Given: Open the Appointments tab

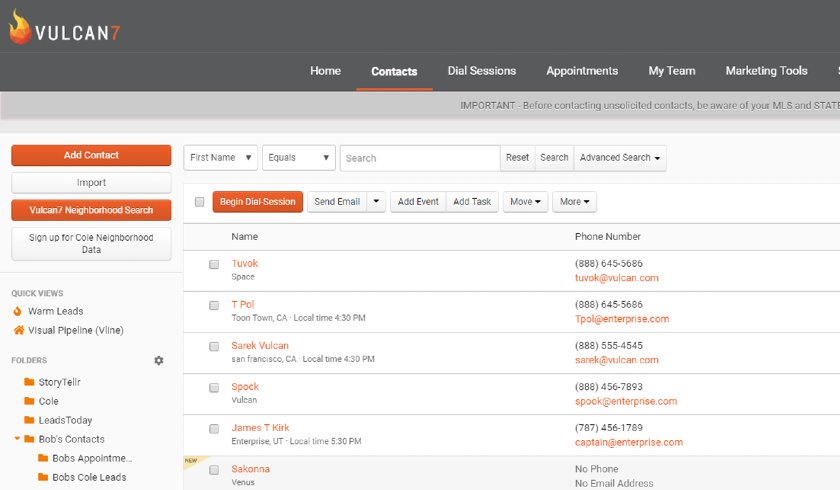Looking at the screenshot, I should 582,71.
